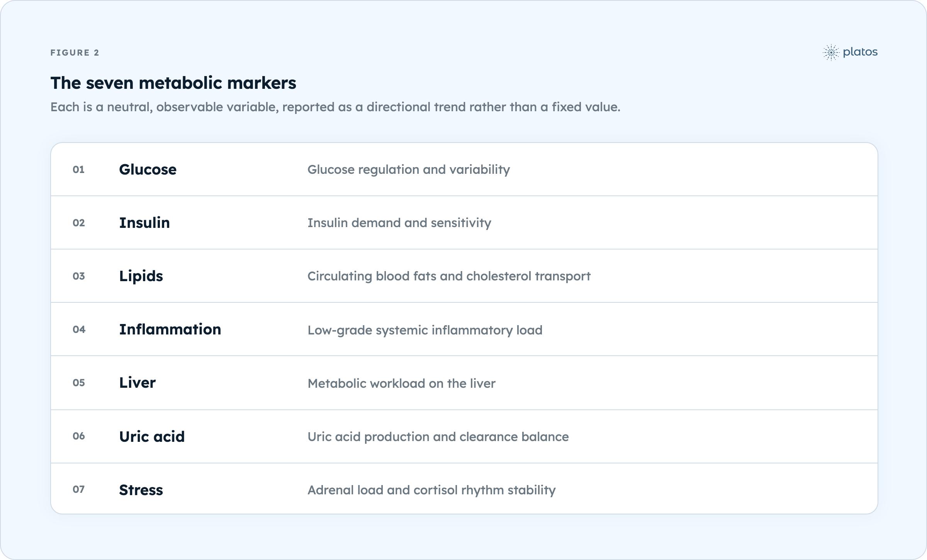The width and height of the screenshot is (927, 560).
Task: Select the Insulin marker title
Action: tap(144, 223)
